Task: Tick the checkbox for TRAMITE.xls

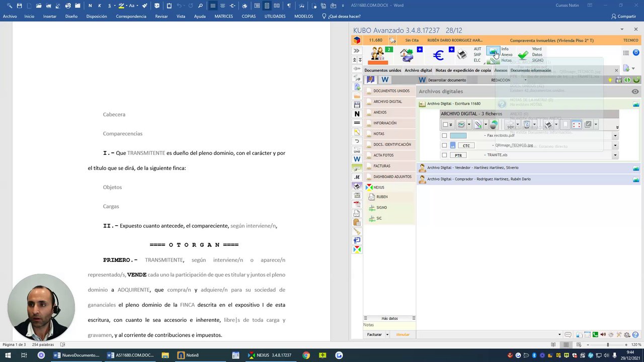Action: [x=444, y=155]
